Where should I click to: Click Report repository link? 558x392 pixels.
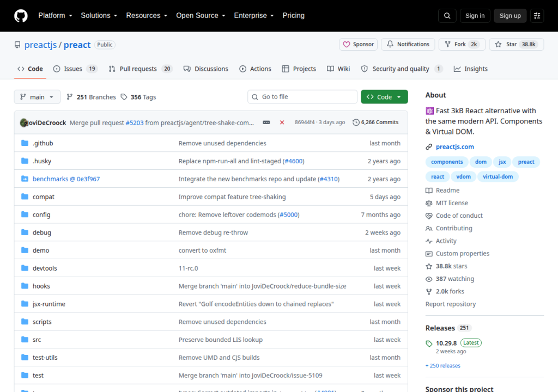451,304
